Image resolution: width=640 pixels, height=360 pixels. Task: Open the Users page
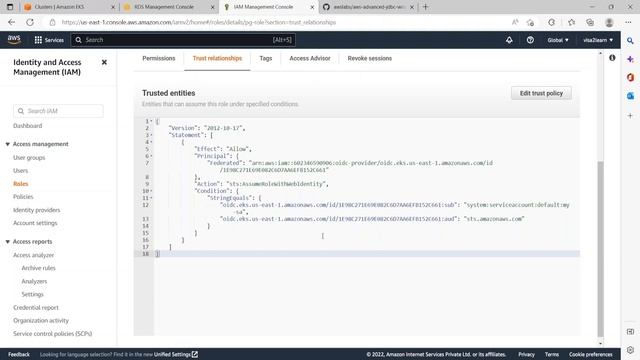(20, 171)
